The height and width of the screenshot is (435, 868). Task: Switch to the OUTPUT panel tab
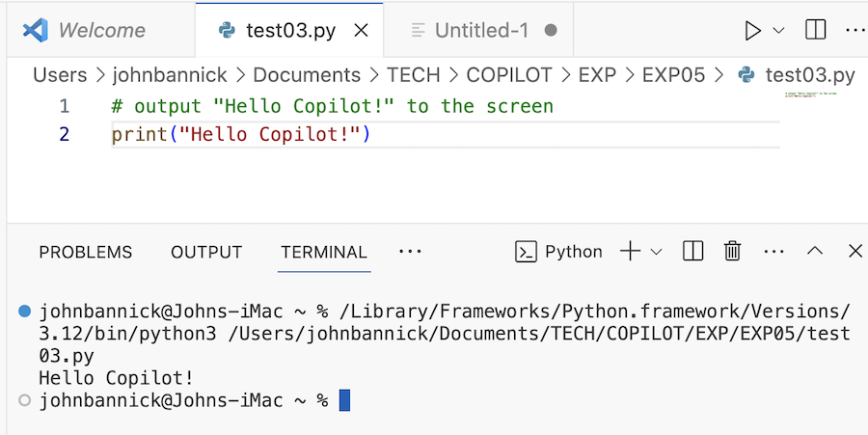click(206, 253)
